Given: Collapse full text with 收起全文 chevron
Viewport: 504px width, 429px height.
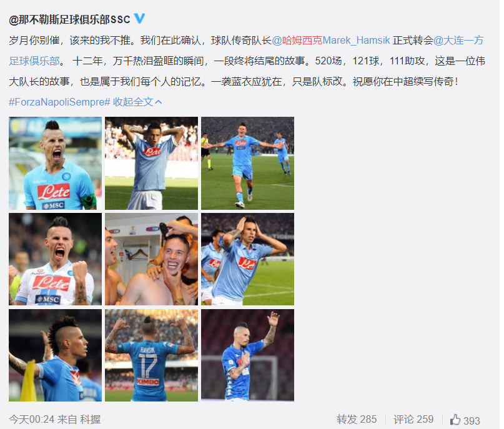Looking at the screenshot, I should [137, 102].
